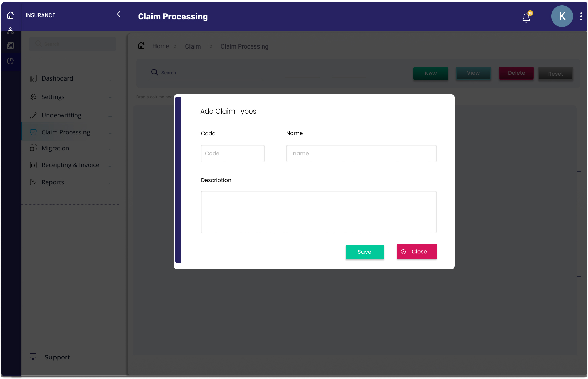The image size is (588, 379).
Task: Expand the Reports menu arrow
Action: coord(110,183)
